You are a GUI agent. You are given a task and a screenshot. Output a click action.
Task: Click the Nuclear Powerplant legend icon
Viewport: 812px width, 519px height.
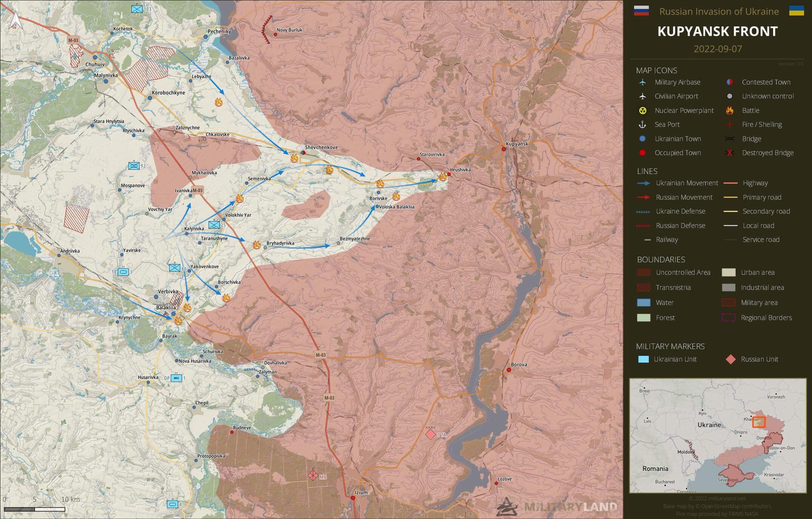click(643, 111)
